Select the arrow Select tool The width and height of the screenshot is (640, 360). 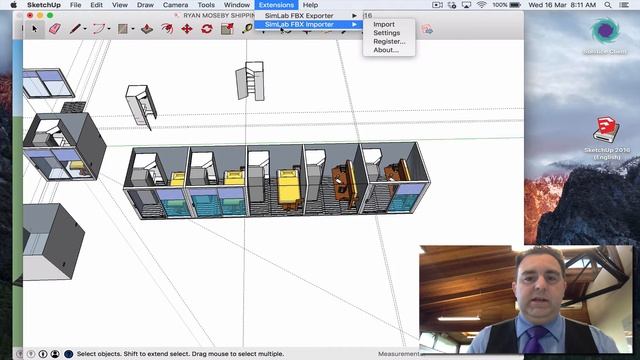(x=35, y=29)
